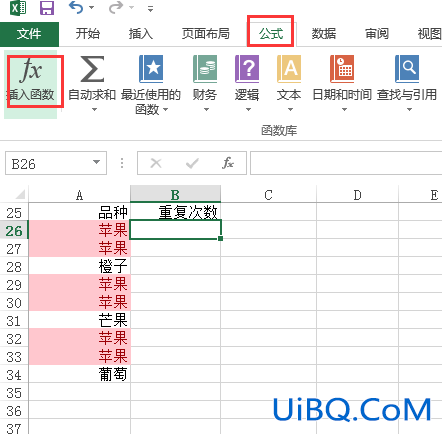
Task: Select column C header
Action: 268,195
